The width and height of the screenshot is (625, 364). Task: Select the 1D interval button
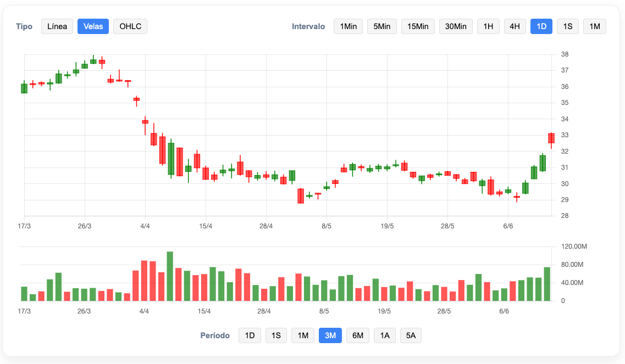(541, 26)
